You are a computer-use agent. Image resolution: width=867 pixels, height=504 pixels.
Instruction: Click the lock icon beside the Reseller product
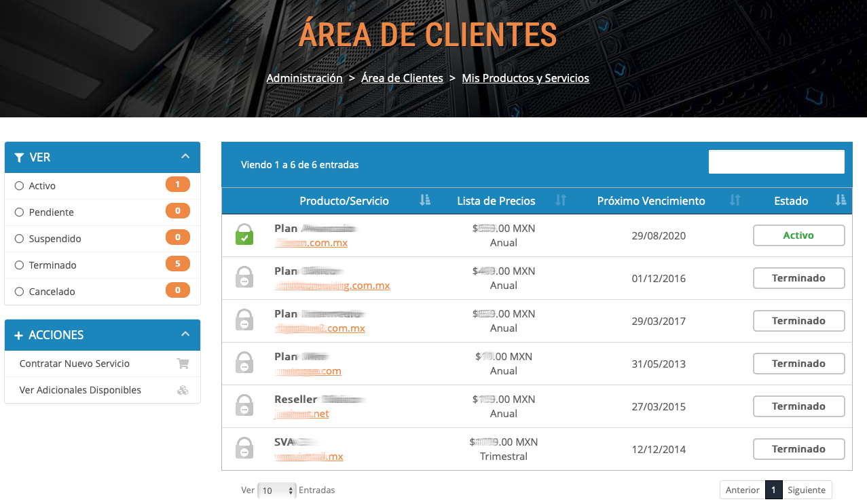244,406
